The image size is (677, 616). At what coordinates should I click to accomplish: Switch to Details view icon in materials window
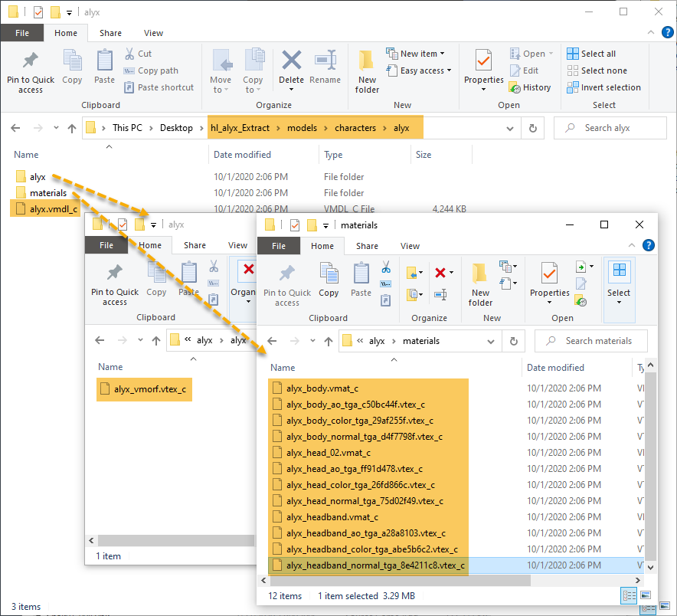click(x=629, y=596)
